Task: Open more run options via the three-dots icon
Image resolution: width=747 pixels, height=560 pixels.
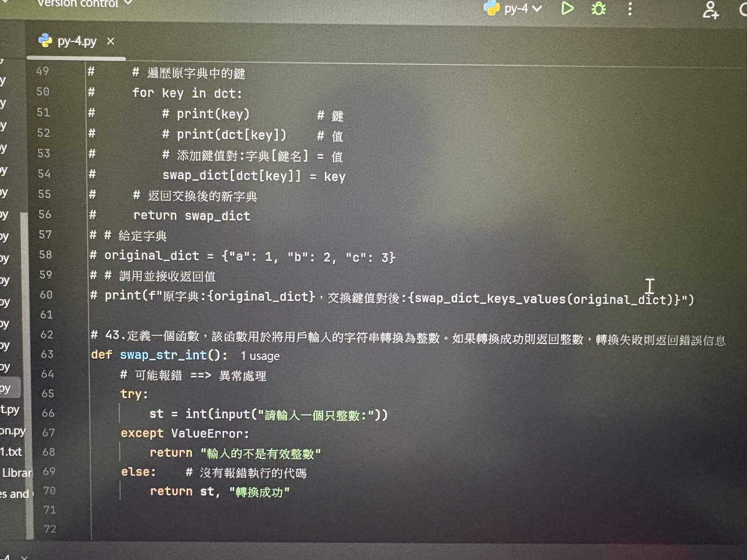Action: point(629,8)
